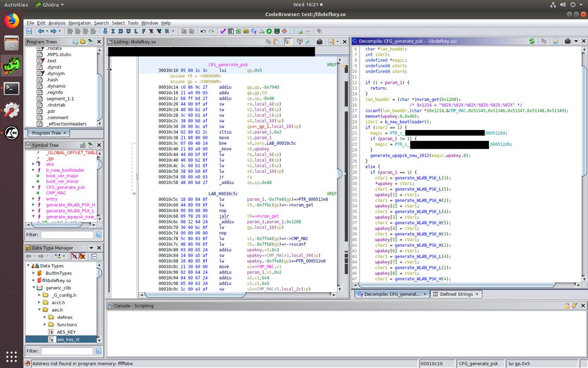Save the program with the floppy icon
Image resolution: width=588 pixels, height=368 pixels.
(29, 30)
